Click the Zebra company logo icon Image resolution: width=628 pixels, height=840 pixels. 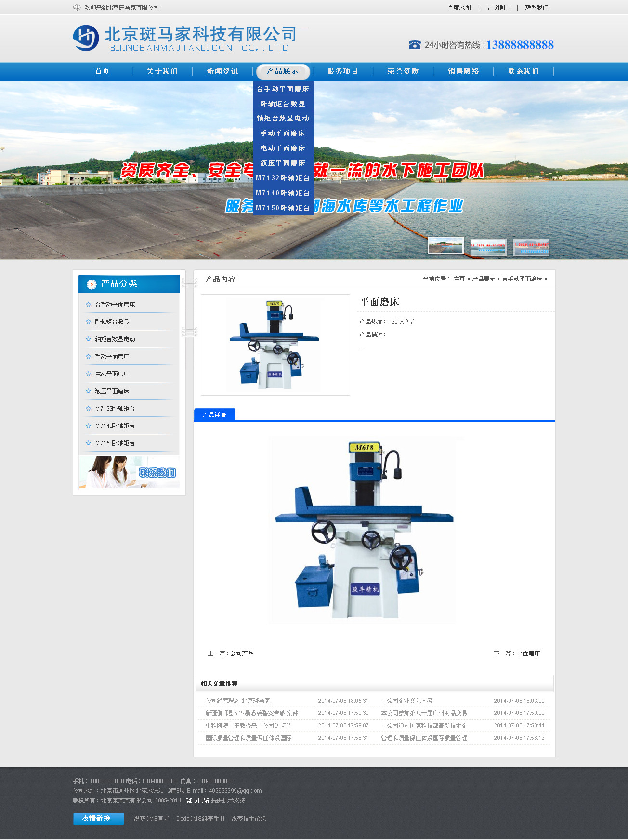coord(86,38)
